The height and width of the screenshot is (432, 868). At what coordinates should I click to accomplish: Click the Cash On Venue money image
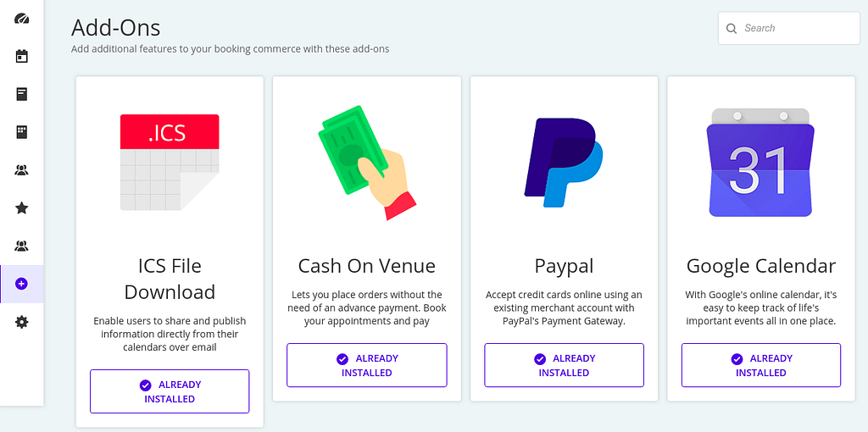367,162
